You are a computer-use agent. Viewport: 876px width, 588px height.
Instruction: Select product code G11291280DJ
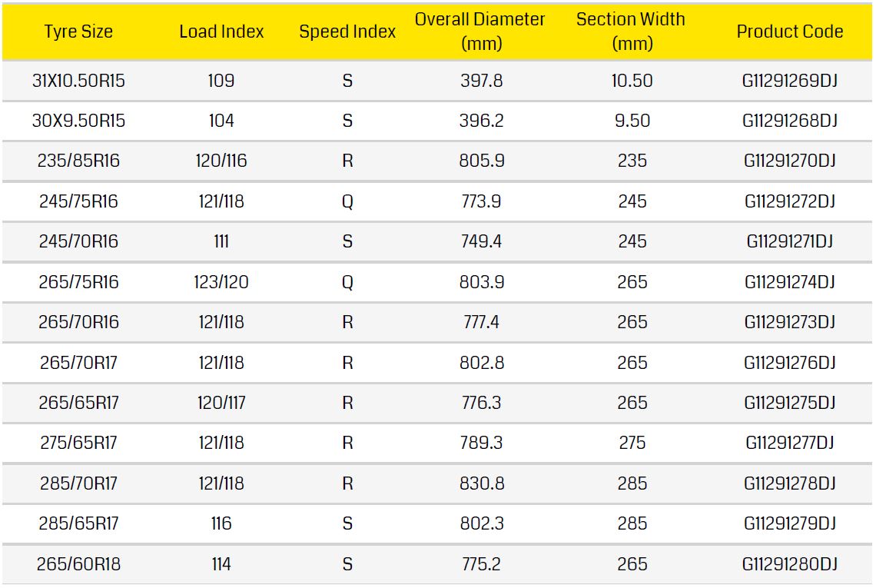789,564
